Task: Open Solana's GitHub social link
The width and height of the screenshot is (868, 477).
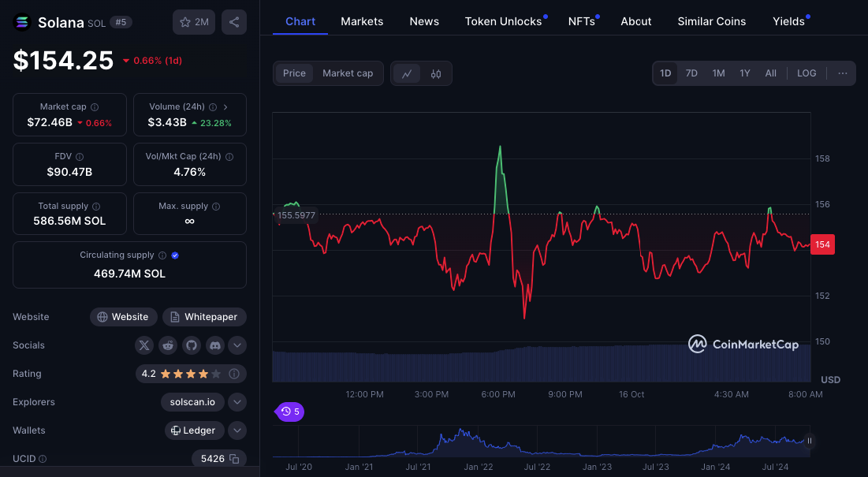Action: point(192,345)
